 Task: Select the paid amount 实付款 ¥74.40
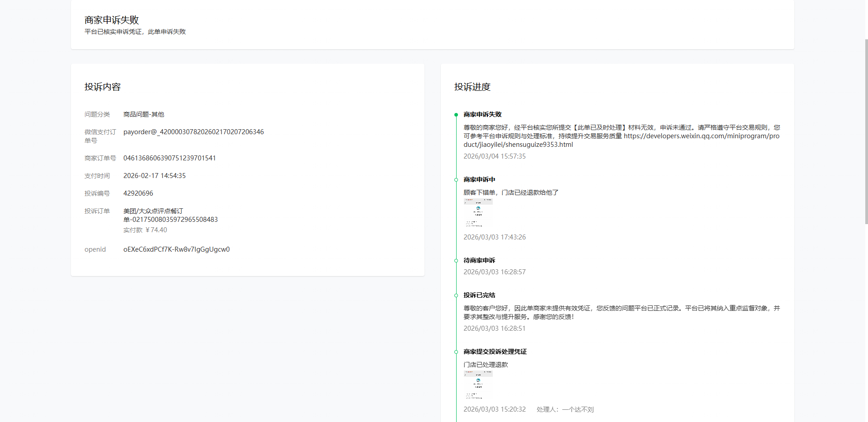click(x=145, y=230)
